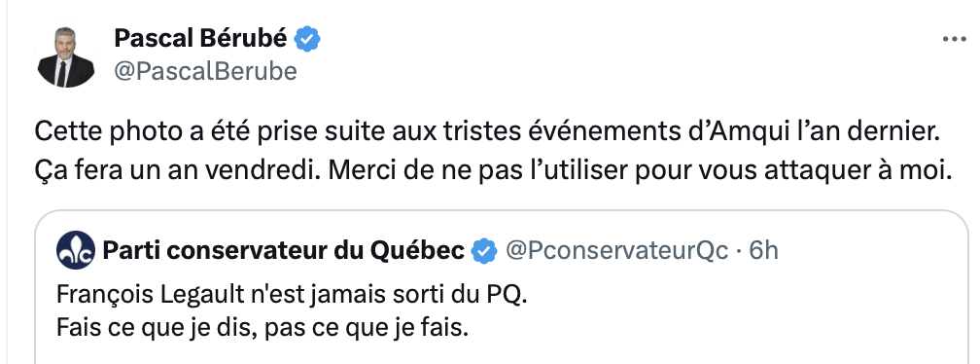The width and height of the screenshot is (980, 364).
Task: Click the verified badge beside Pascal Bérubé
Action: 307,39
